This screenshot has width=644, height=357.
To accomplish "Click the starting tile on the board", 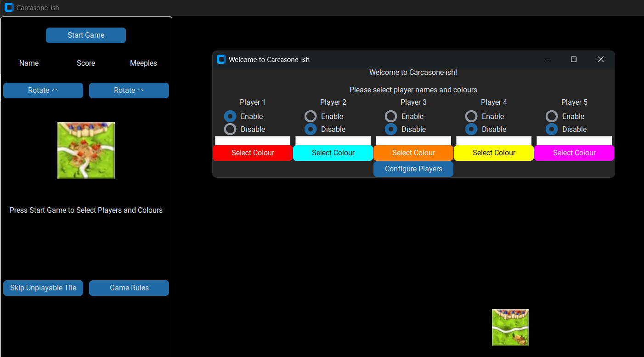I will (x=510, y=327).
